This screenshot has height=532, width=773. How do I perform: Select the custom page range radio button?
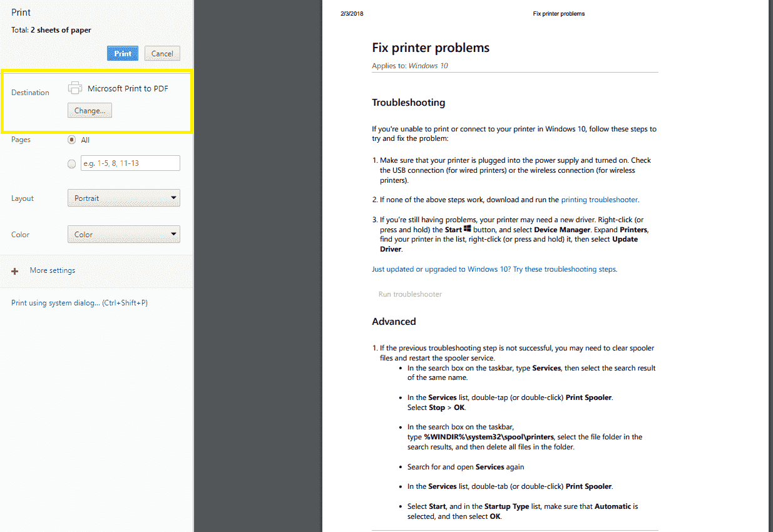[71, 163]
